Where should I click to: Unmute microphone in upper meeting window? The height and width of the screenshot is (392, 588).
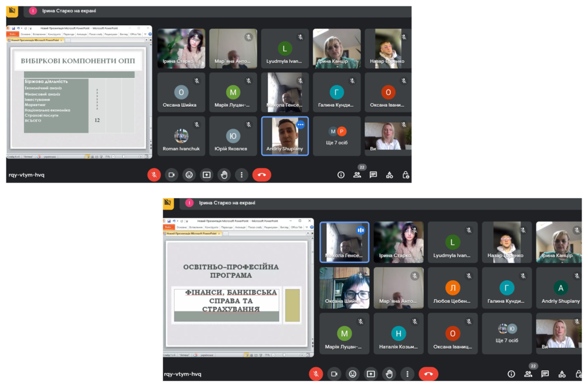click(154, 174)
